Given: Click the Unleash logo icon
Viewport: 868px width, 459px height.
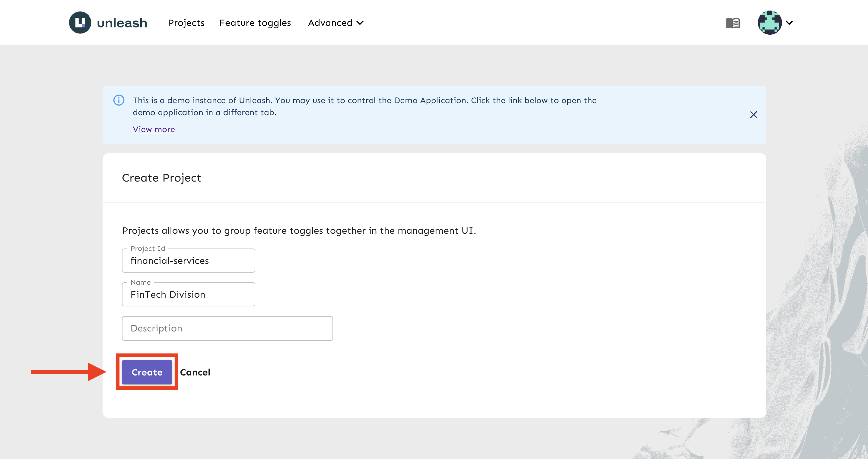Looking at the screenshot, I should 80,23.
